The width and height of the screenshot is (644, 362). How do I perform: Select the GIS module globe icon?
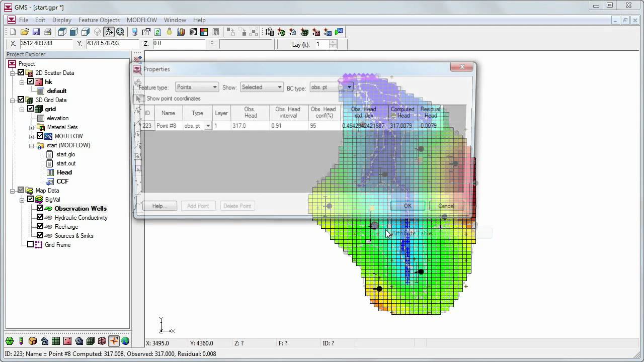tap(125, 341)
